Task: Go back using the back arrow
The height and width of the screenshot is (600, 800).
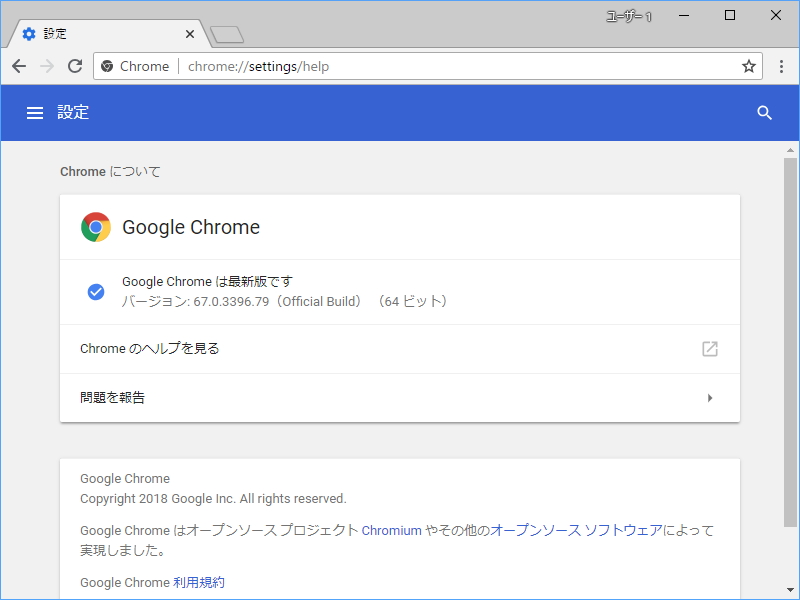Action: point(19,66)
